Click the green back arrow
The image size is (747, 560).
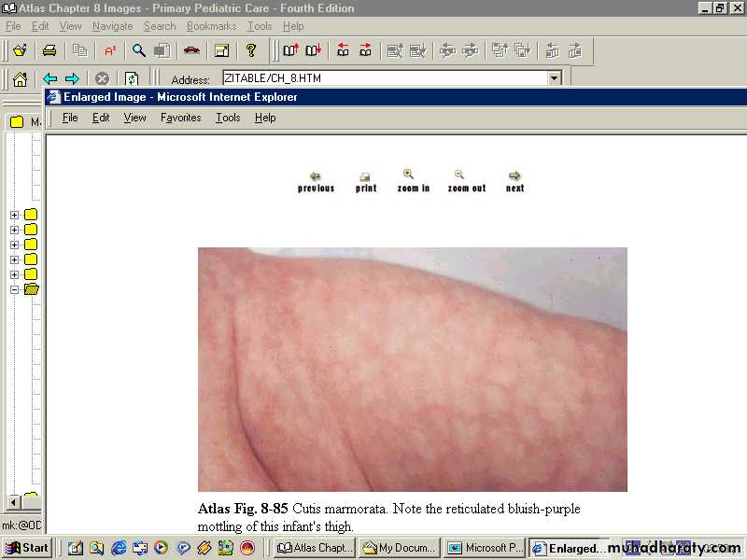pyautogui.click(x=50, y=79)
